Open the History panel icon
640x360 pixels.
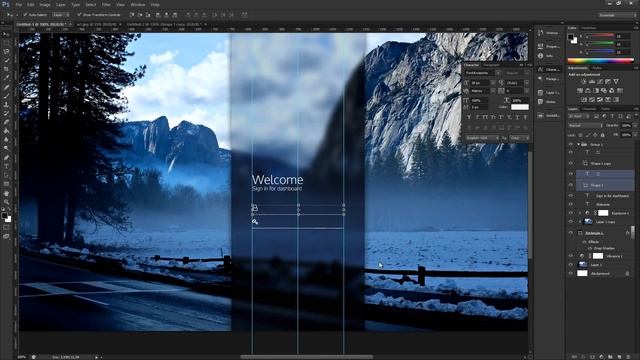pyautogui.click(x=540, y=33)
